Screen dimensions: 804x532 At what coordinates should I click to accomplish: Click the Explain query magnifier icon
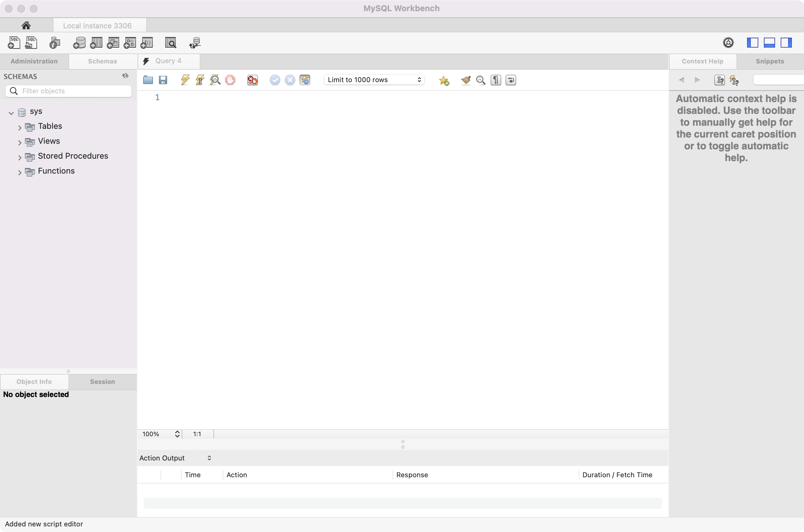point(215,80)
